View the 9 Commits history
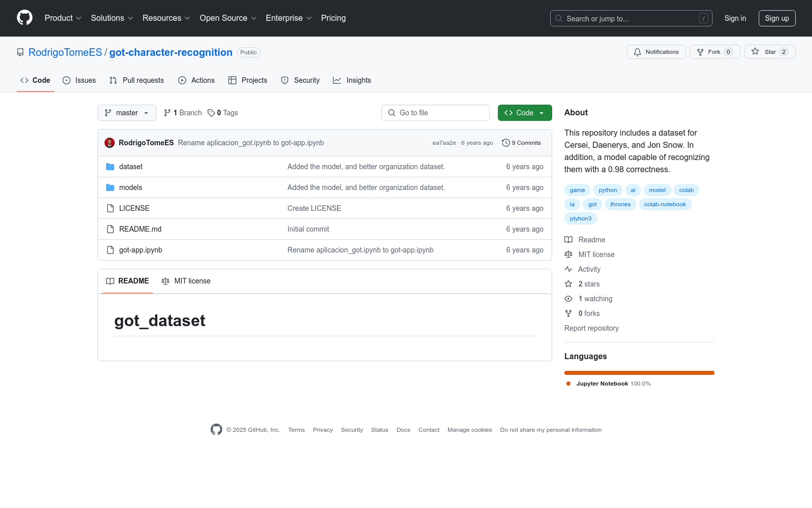Viewport: 812px width, 508px height. [521, 143]
